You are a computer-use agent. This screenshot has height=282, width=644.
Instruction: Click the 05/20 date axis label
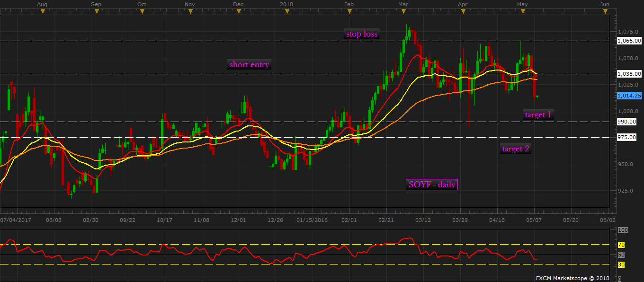(571, 220)
